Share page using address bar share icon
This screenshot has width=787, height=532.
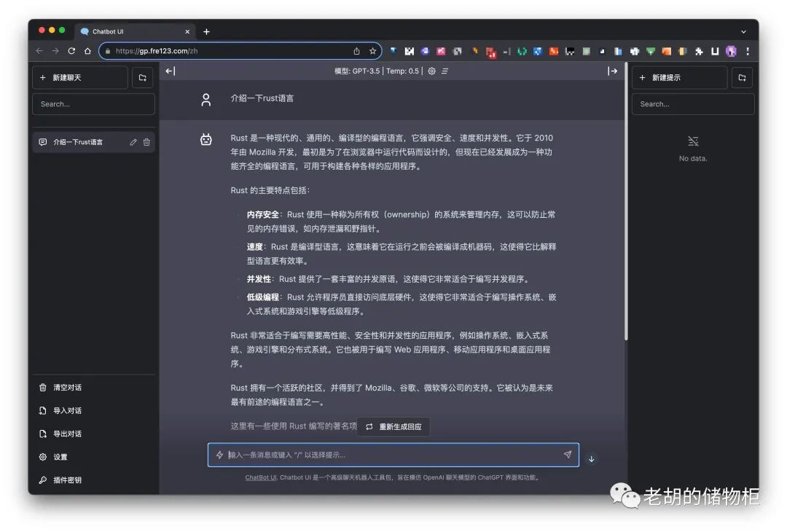tap(356, 51)
